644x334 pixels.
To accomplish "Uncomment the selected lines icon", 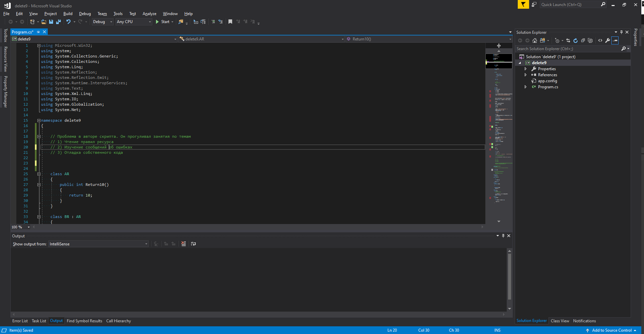I will (x=220, y=22).
